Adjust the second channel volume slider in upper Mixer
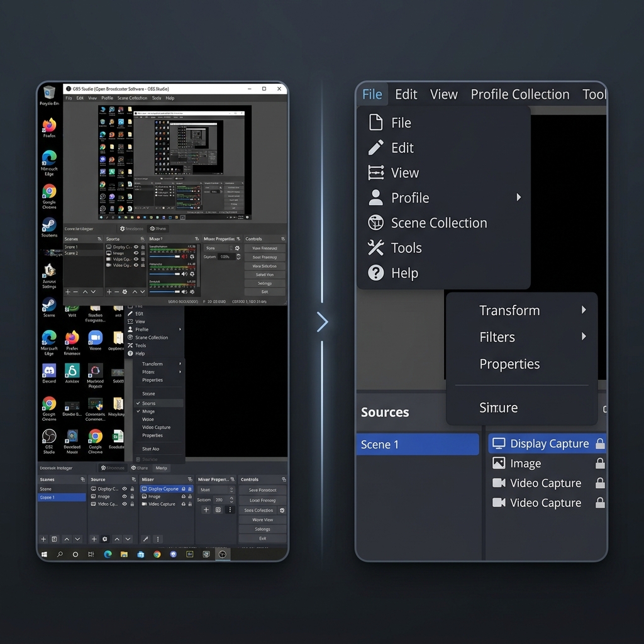 tap(165, 274)
